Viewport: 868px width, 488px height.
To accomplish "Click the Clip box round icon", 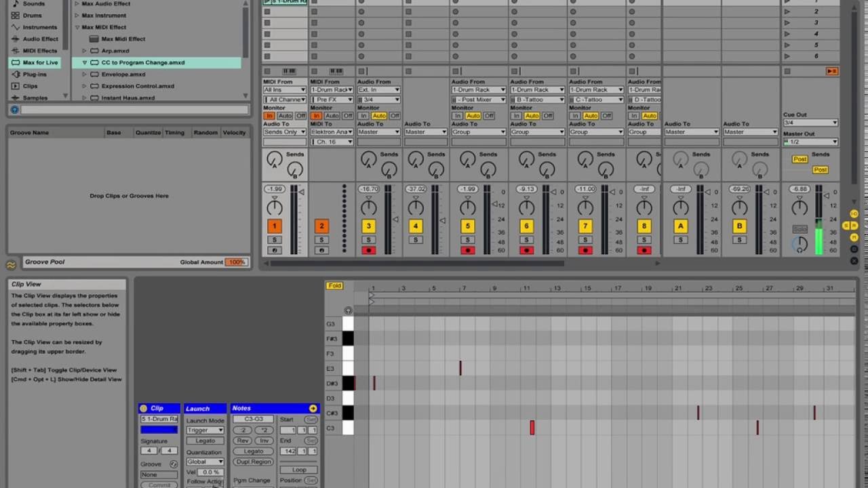I will pyautogui.click(x=143, y=408).
